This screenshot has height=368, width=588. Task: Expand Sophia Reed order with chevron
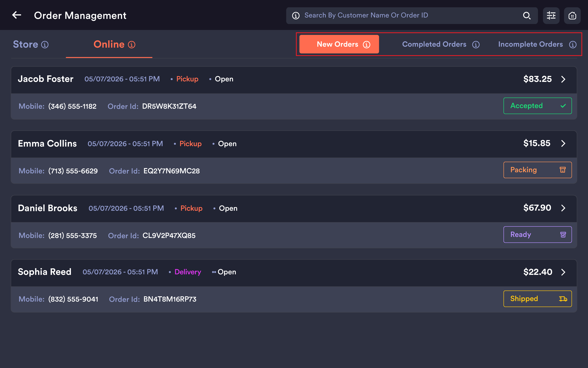(563, 272)
